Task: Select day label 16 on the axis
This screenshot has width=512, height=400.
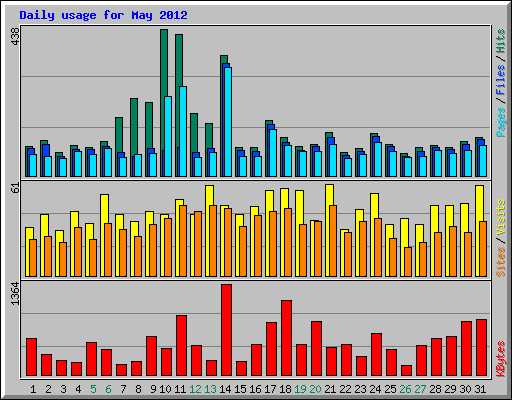Action: tap(255, 389)
